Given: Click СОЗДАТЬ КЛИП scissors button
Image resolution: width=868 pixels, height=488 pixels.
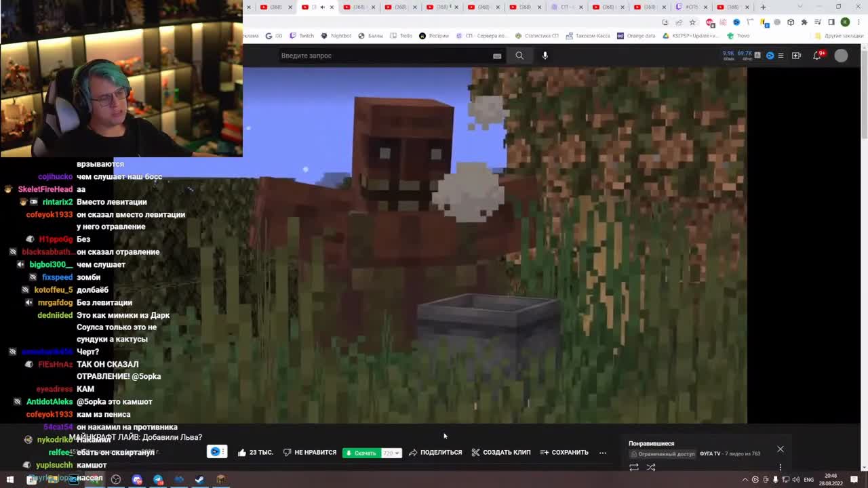Looking at the screenshot, I should point(501,452).
